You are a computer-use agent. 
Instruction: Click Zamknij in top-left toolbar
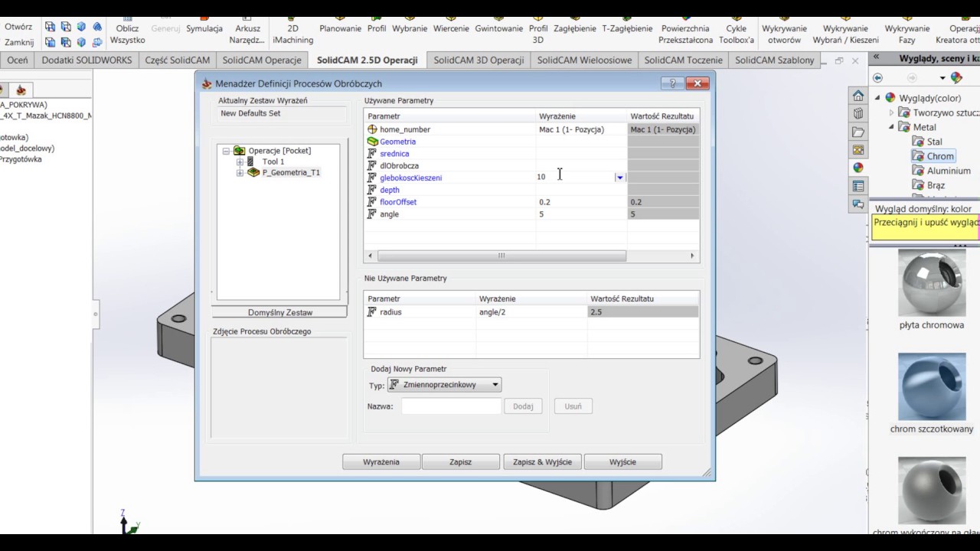(x=19, y=42)
